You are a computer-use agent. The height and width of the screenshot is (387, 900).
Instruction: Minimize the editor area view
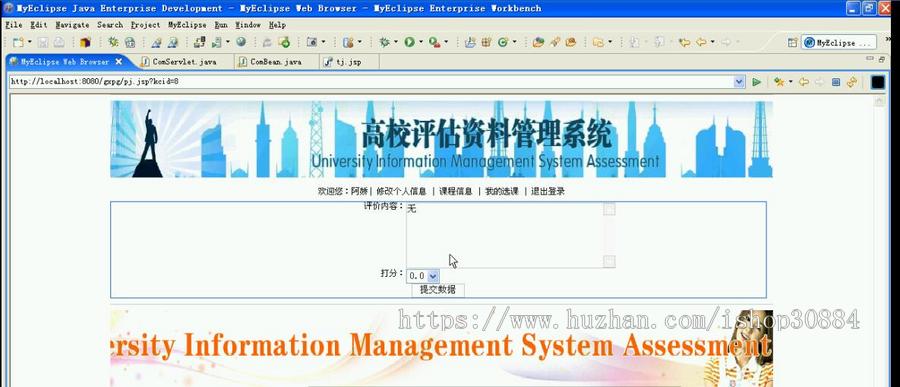click(870, 59)
